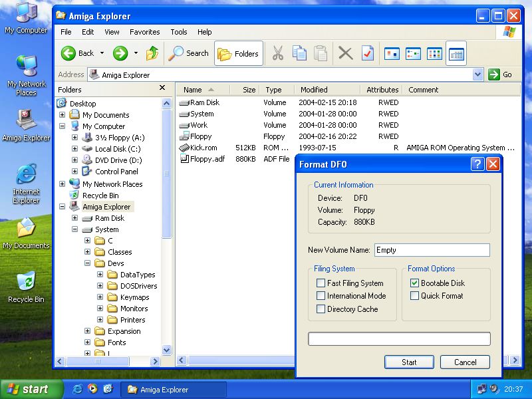This screenshot has width=532, height=399.
Task: Click the New Volume Name input field
Action: tap(432, 249)
